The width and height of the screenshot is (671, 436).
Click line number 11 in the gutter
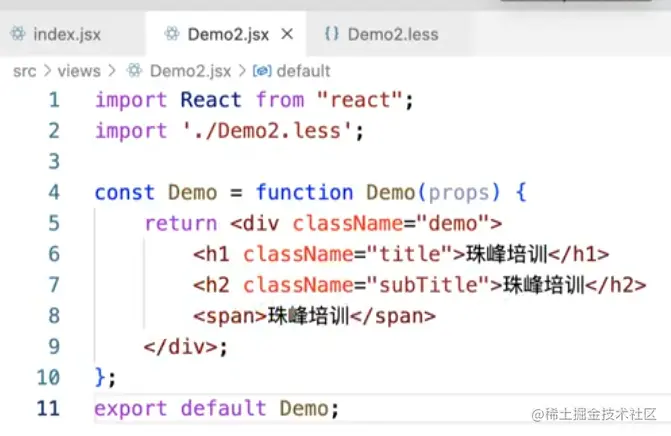tap(48, 408)
